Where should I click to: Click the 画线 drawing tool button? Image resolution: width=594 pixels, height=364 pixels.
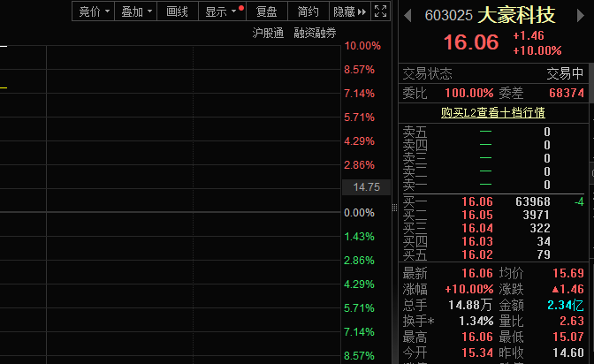click(178, 11)
